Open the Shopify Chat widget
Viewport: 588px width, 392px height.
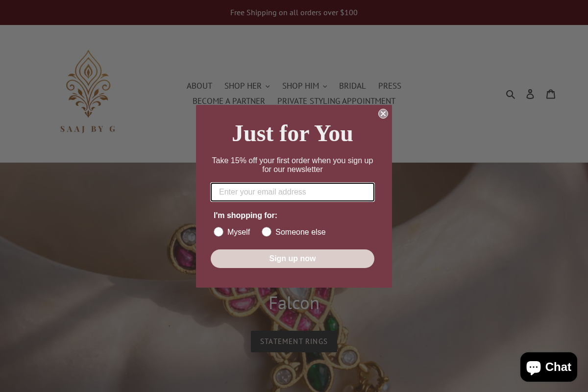pyautogui.click(x=548, y=367)
